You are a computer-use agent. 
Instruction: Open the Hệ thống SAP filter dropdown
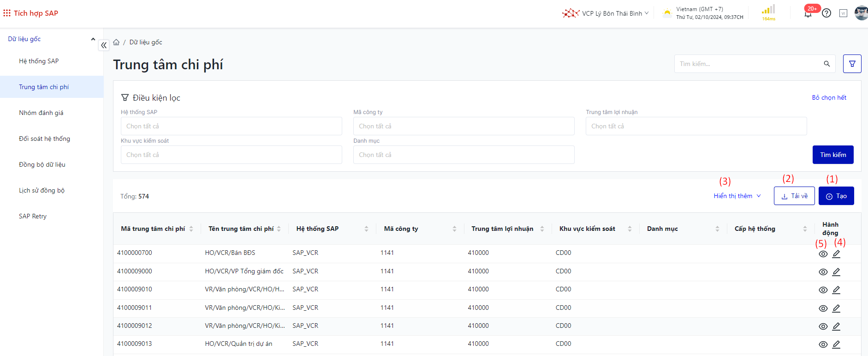pyautogui.click(x=231, y=126)
